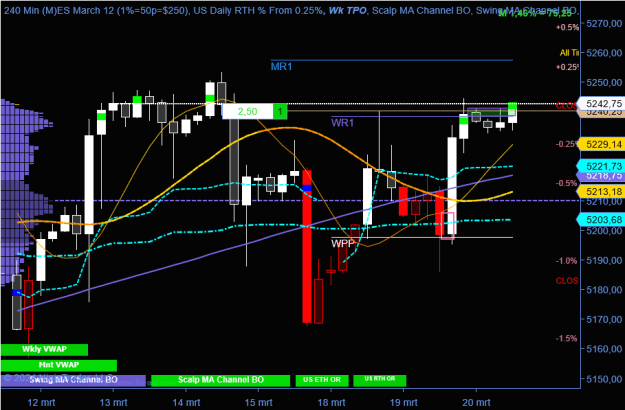
Task: Click the US Daily RTH % From 0.25% title
Action: click(258, 10)
